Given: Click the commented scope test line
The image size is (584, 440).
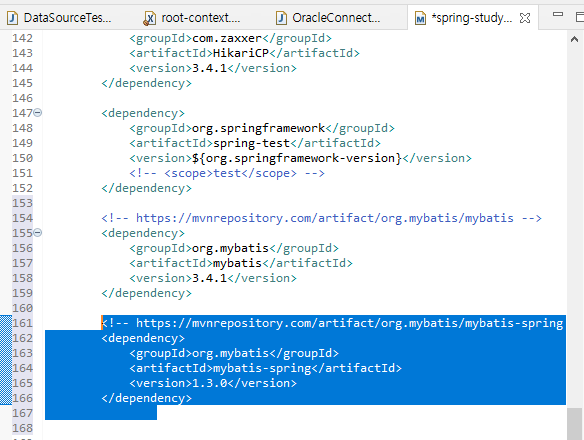Looking at the screenshot, I should [227, 173].
